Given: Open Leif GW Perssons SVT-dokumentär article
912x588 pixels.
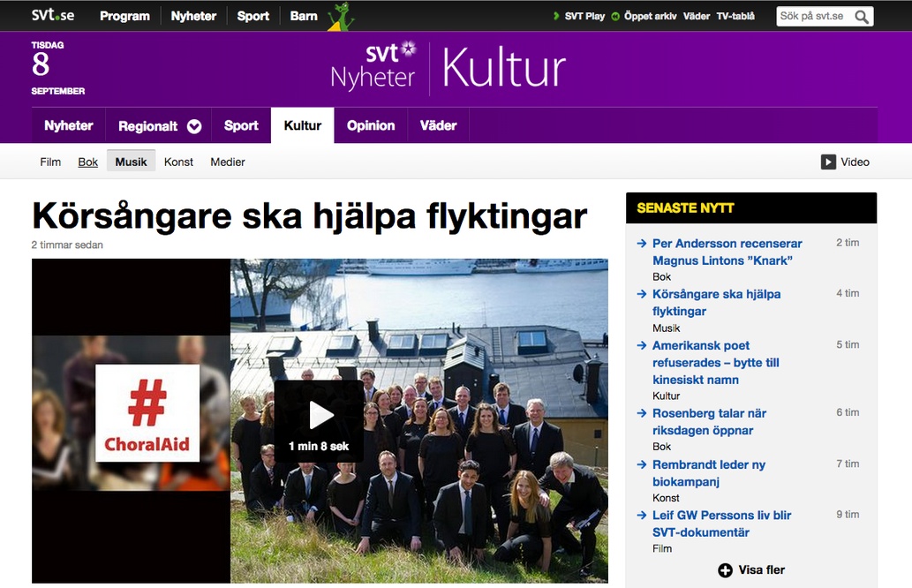Looking at the screenshot, I should click(721, 524).
